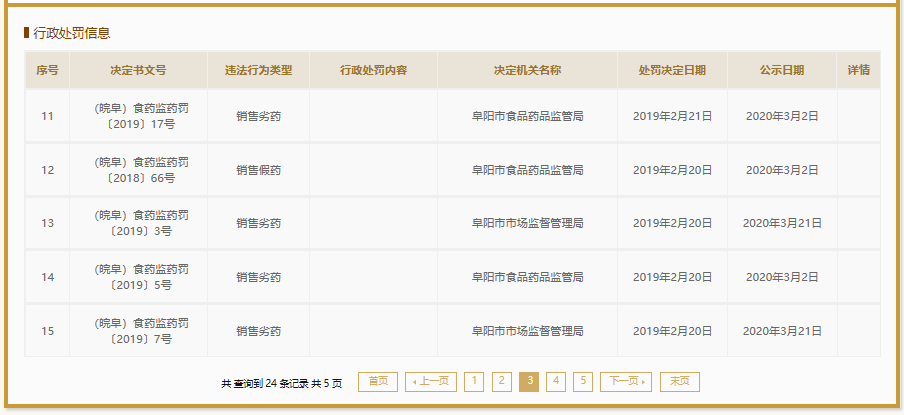The height and width of the screenshot is (415, 904).
Task: Jump to the last page (末页)
Action: coord(679,381)
